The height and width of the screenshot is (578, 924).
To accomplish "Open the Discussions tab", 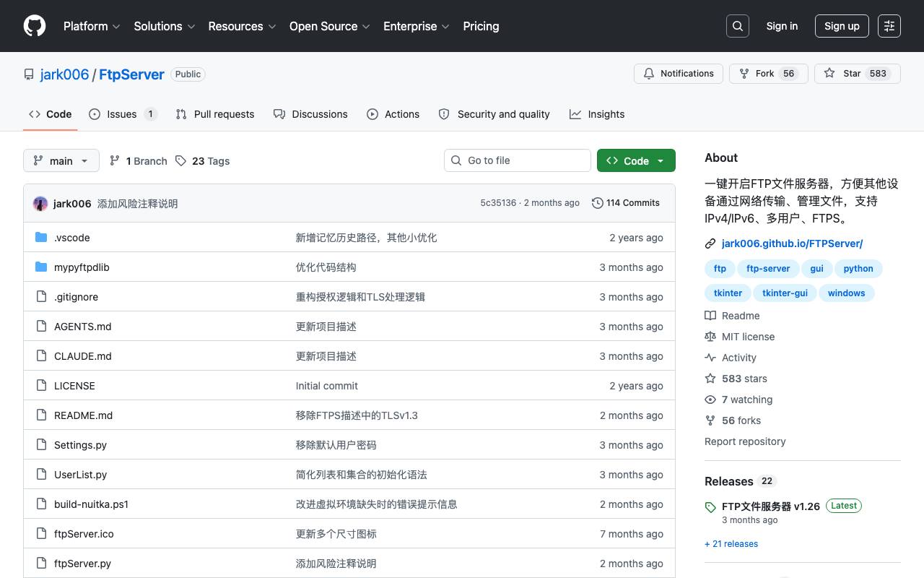I will 310,114.
